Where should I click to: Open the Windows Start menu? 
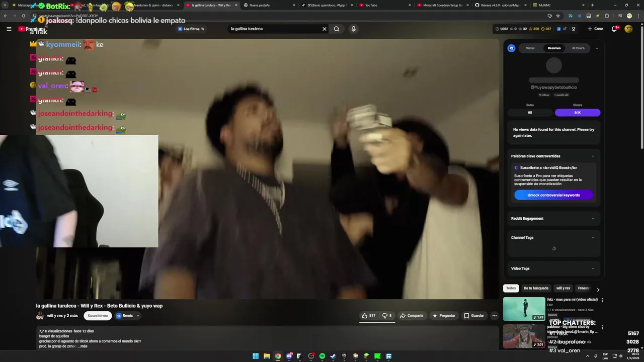point(256,356)
